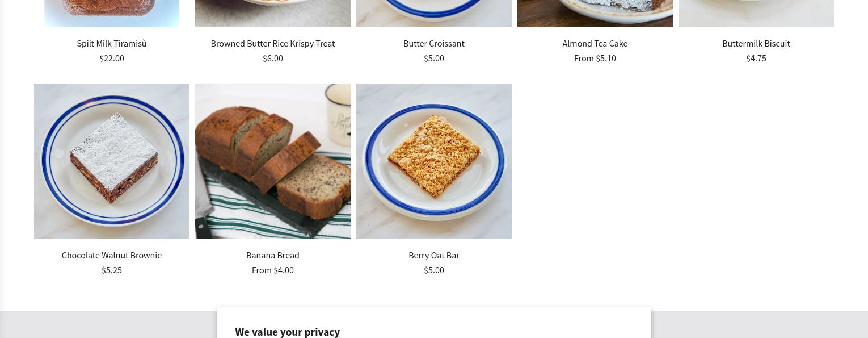Open the Berry Oat Bar product image
The width and height of the screenshot is (868, 338).
pos(434,161)
